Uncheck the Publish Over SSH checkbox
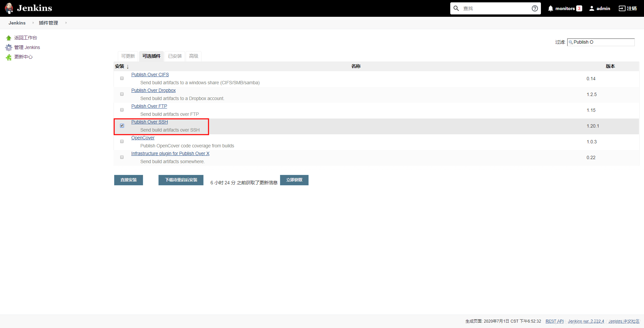 [122, 126]
